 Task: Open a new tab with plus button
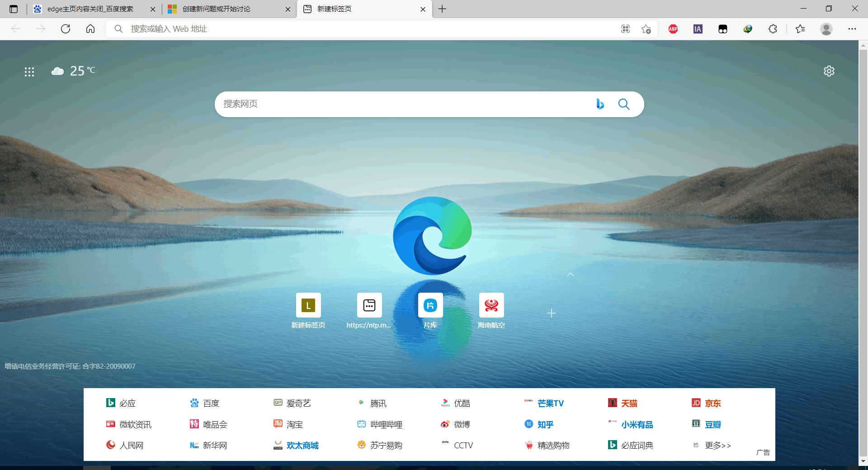(x=442, y=9)
